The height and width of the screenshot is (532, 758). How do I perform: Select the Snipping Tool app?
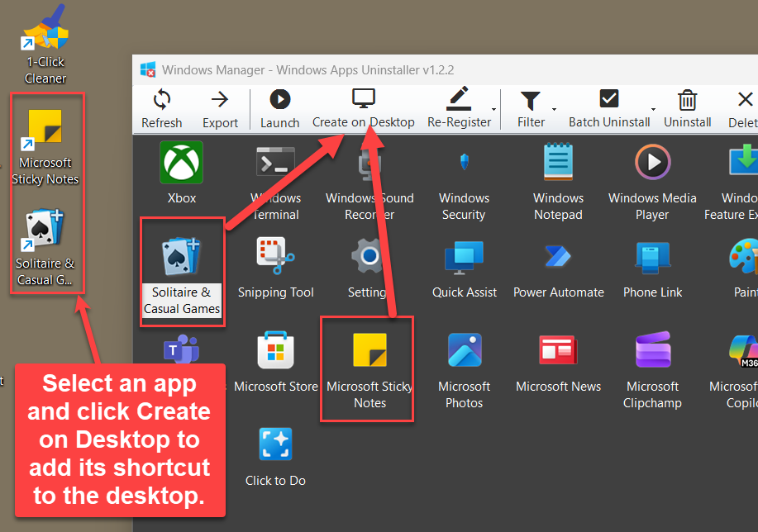(275, 268)
